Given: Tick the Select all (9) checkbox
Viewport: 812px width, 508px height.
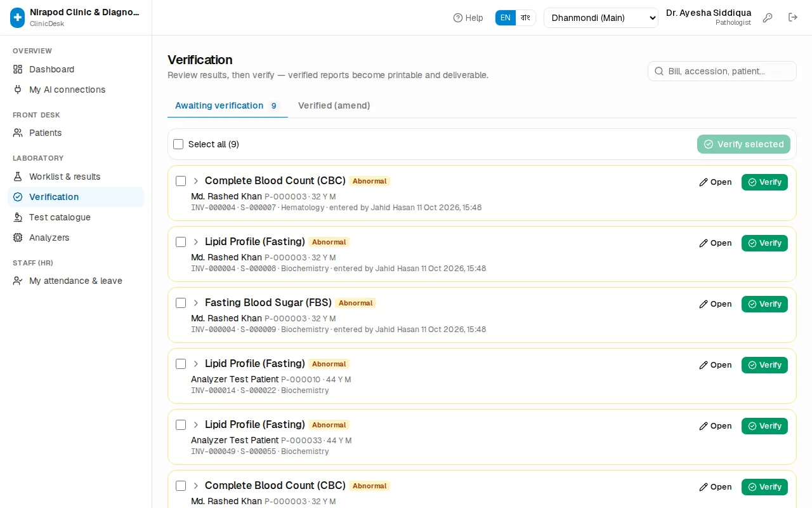Looking at the screenshot, I should coord(178,144).
